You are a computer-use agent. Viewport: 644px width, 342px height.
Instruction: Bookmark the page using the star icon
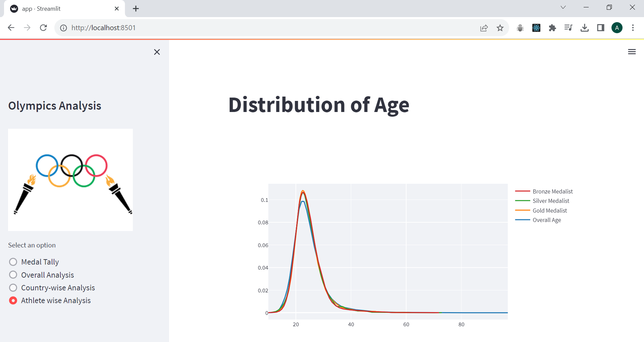[x=500, y=28]
